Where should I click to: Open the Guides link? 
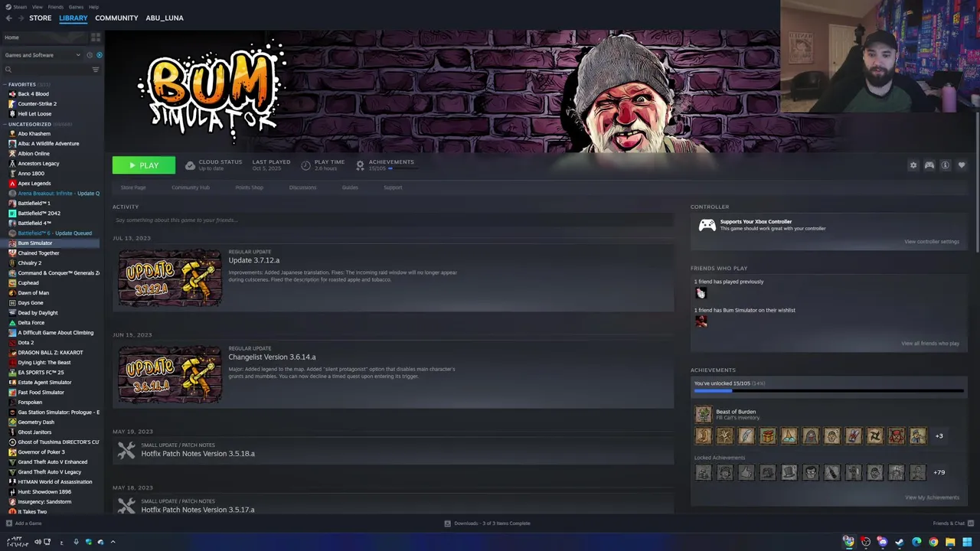pyautogui.click(x=350, y=187)
